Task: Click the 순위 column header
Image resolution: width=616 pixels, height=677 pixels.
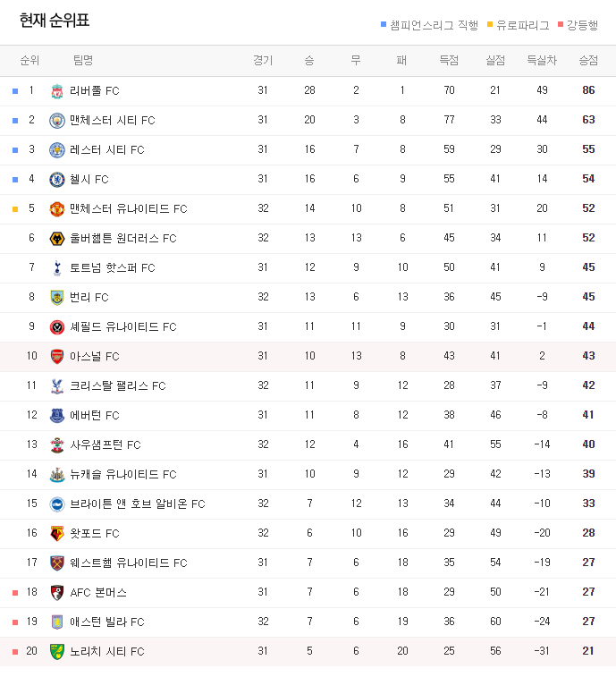Action: click(x=30, y=61)
